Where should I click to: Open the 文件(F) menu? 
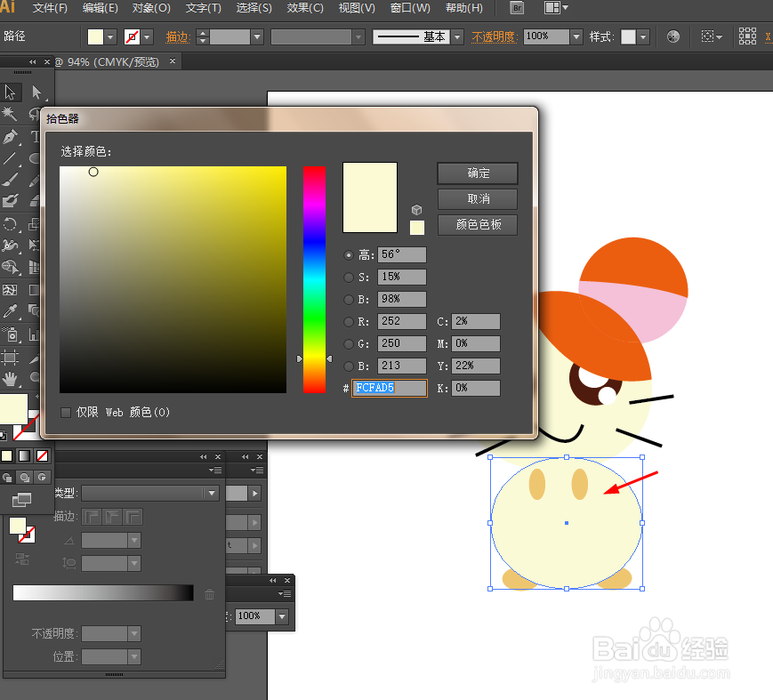coord(50,8)
